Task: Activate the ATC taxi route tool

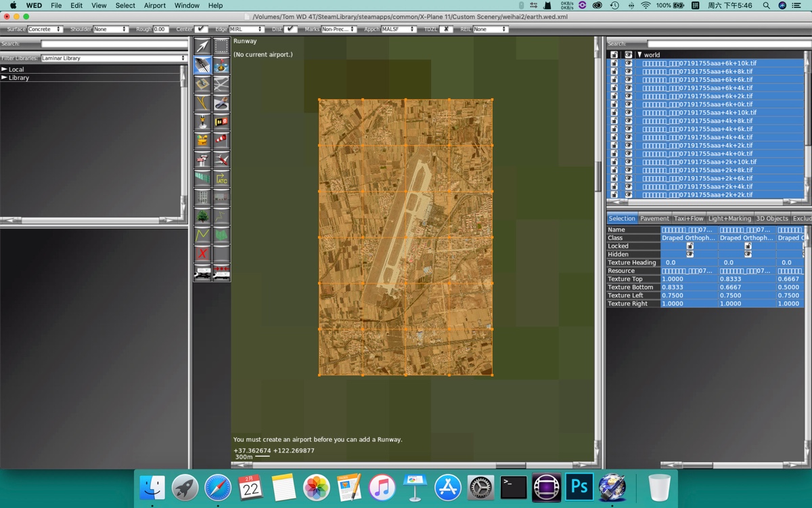Action: click(221, 179)
